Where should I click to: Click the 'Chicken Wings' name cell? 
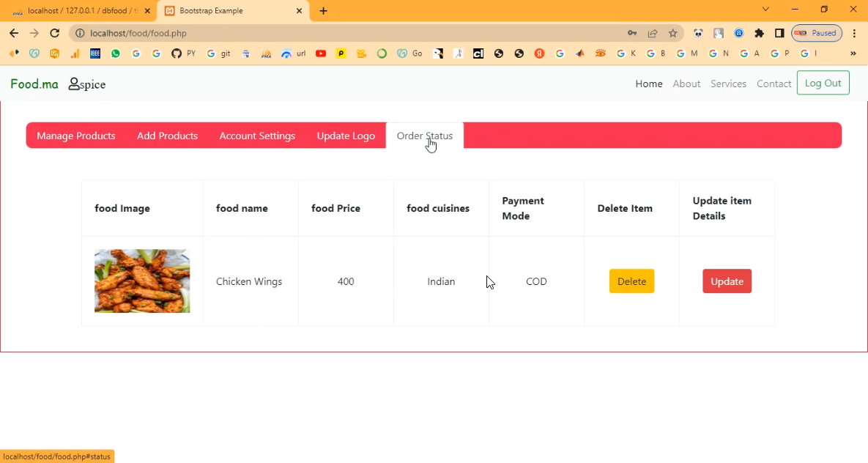pyautogui.click(x=249, y=281)
